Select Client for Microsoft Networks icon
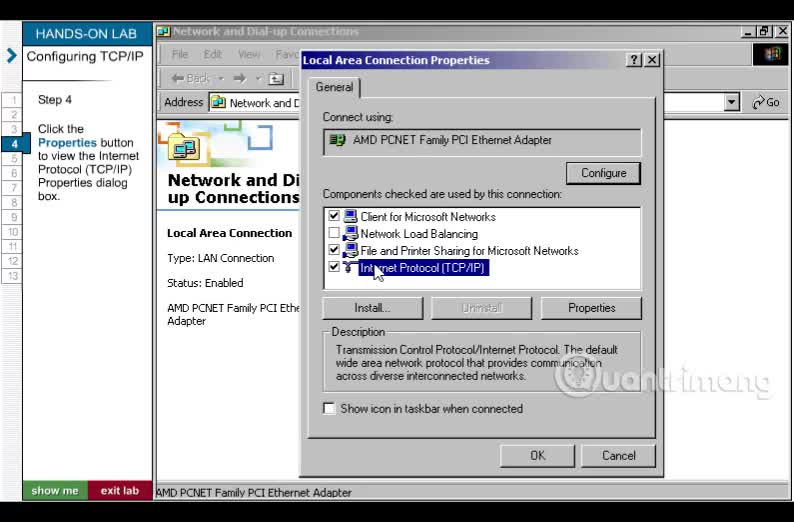This screenshot has height=522, width=794. point(350,216)
